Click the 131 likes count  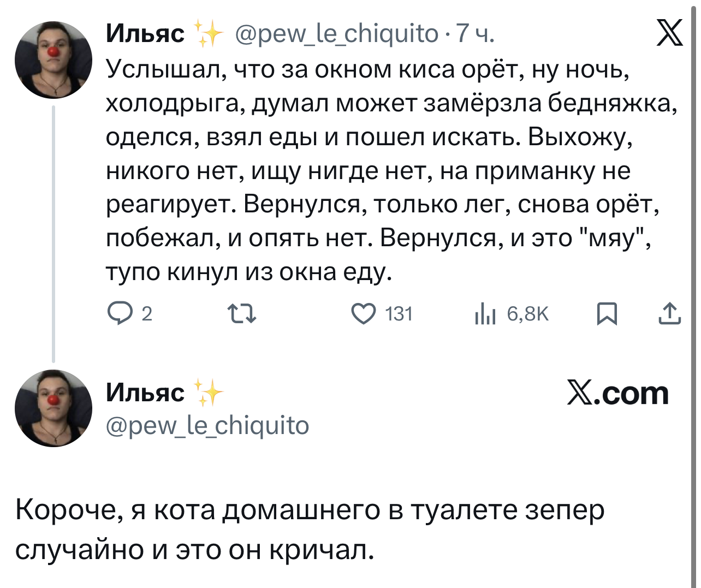pyautogui.click(x=399, y=314)
